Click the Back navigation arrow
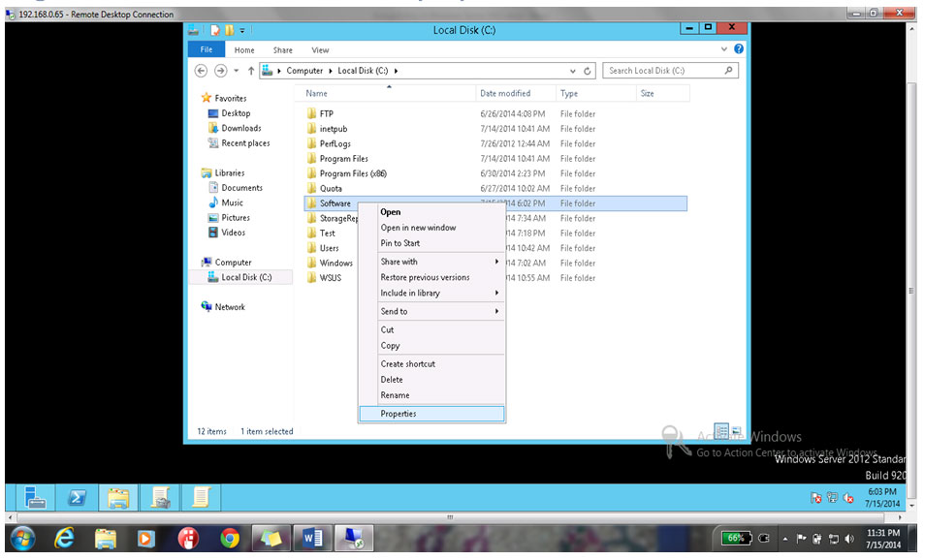This screenshot has height=560, width=925. point(201,71)
